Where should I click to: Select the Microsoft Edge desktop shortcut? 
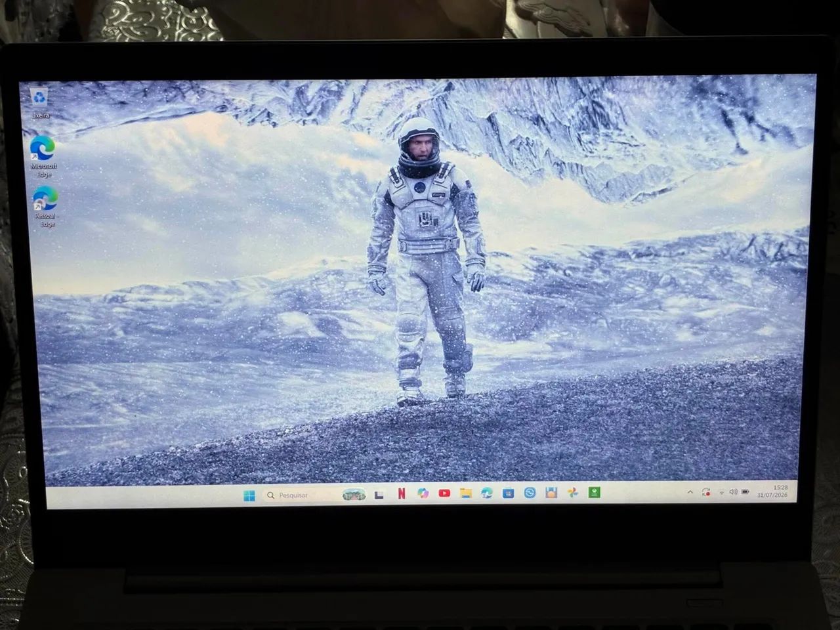[x=43, y=156]
